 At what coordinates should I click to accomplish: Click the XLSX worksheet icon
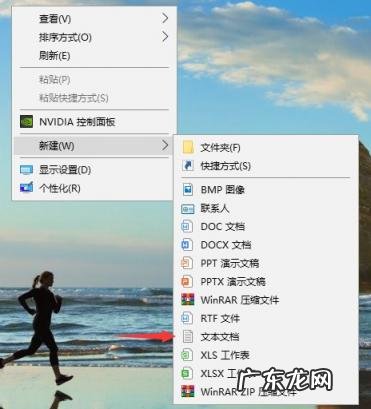(187, 373)
